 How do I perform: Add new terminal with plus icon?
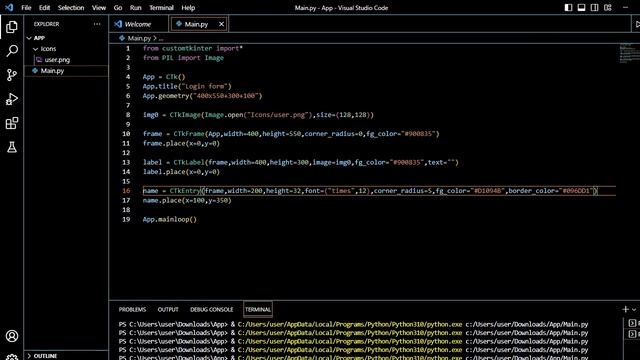click(625, 309)
